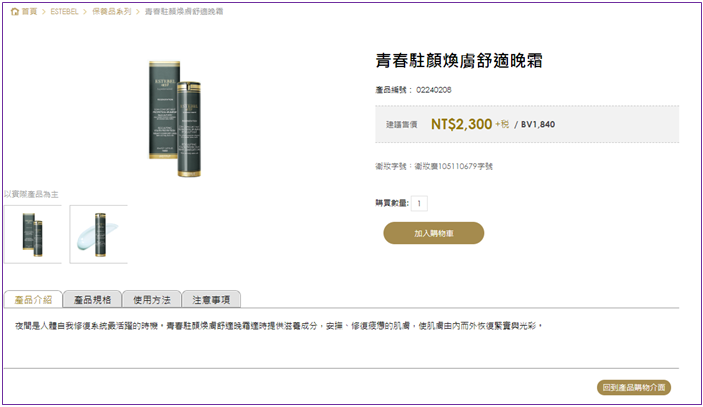Click 加入購物車 button
The image size is (703, 407).
[x=434, y=233]
